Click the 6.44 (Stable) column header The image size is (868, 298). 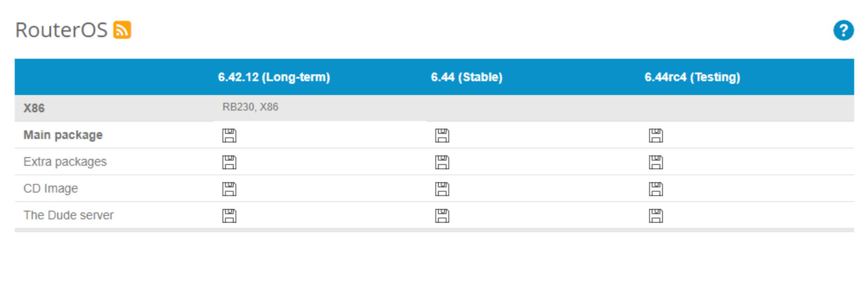tap(467, 77)
